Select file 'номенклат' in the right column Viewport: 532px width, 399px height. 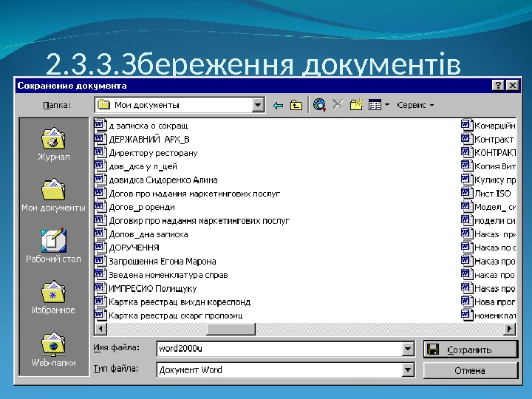pos(494,316)
